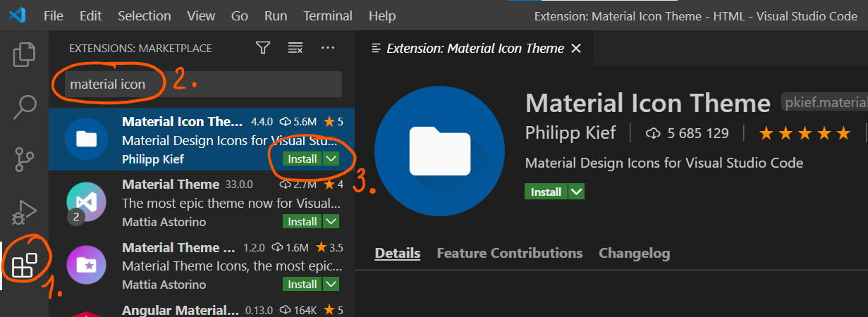Click the extensions search box containing 'material icon'
The image size is (868, 317).
pos(203,84)
